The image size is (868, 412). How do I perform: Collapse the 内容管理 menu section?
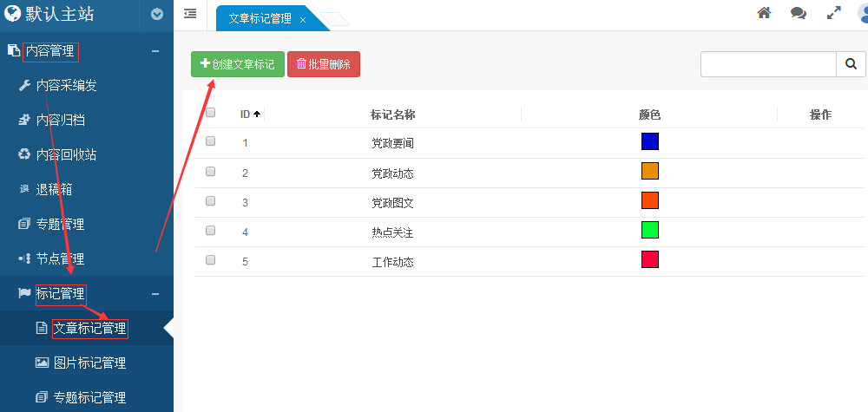[x=155, y=51]
